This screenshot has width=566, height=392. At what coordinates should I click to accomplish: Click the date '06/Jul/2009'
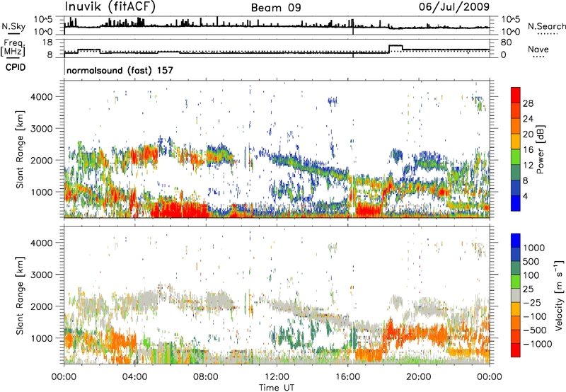coord(454,7)
